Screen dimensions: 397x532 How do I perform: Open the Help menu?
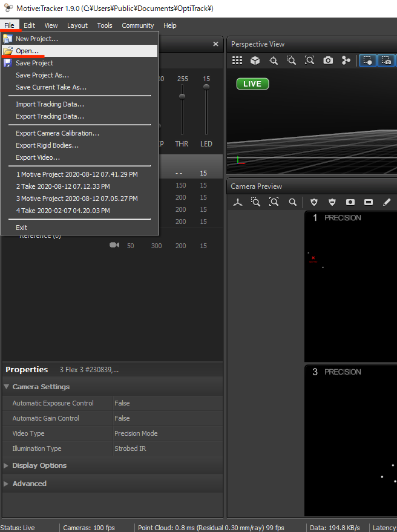[x=169, y=25]
